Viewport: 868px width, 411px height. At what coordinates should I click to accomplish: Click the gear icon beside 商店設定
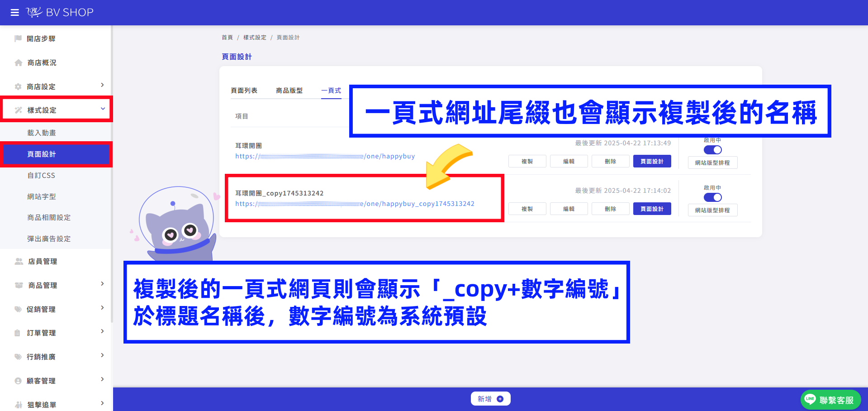tap(18, 86)
